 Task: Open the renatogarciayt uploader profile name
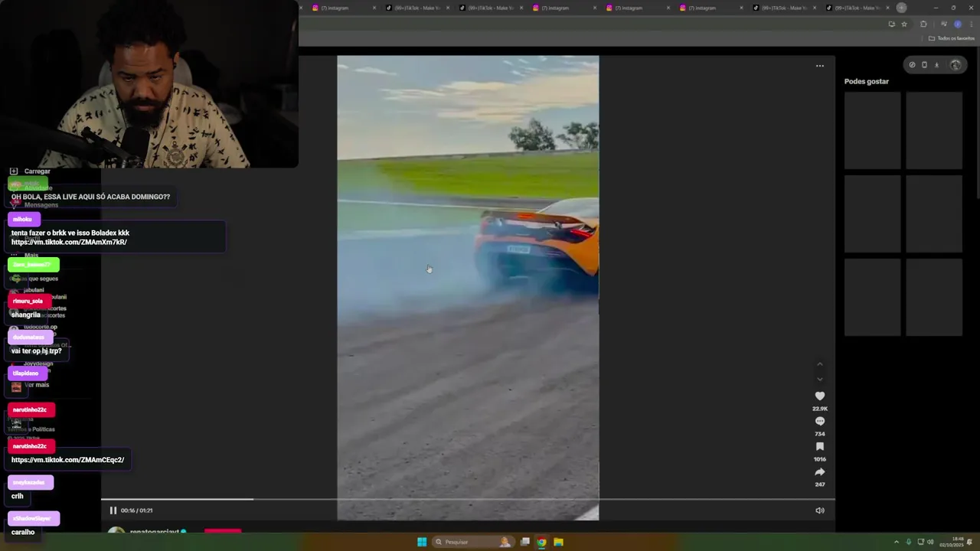pos(154,532)
